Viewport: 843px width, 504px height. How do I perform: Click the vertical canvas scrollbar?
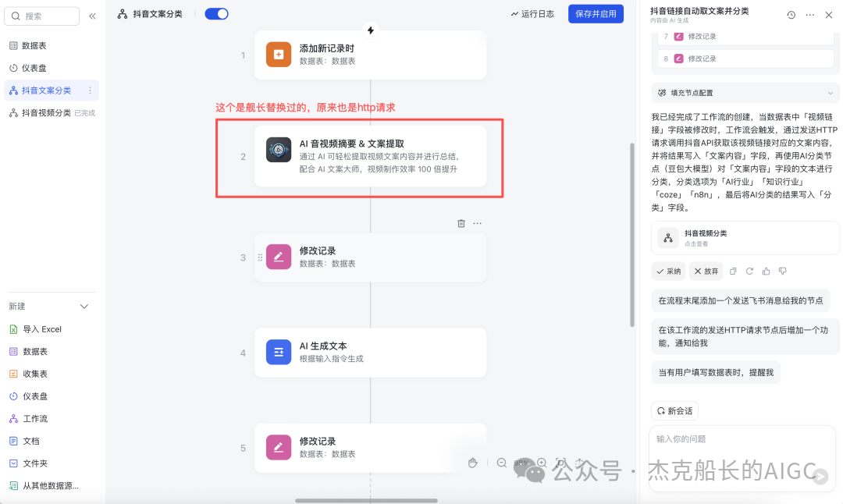[631, 235]
